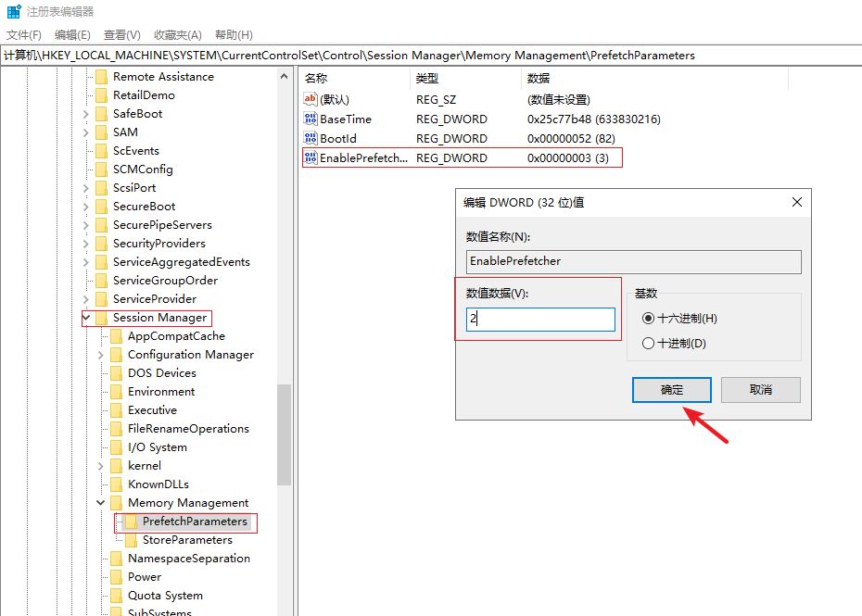The height and width of the screenshot is (616, 862).
Task: Click the Environment folder icon
Action: coord(116,392)
